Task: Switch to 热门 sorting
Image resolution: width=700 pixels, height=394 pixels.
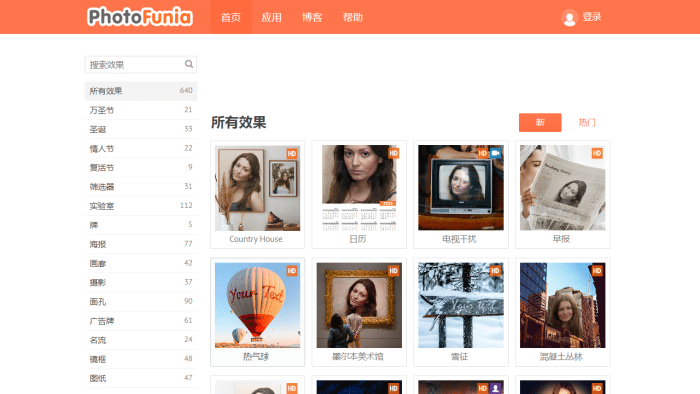Action: [x=587, y=122]
